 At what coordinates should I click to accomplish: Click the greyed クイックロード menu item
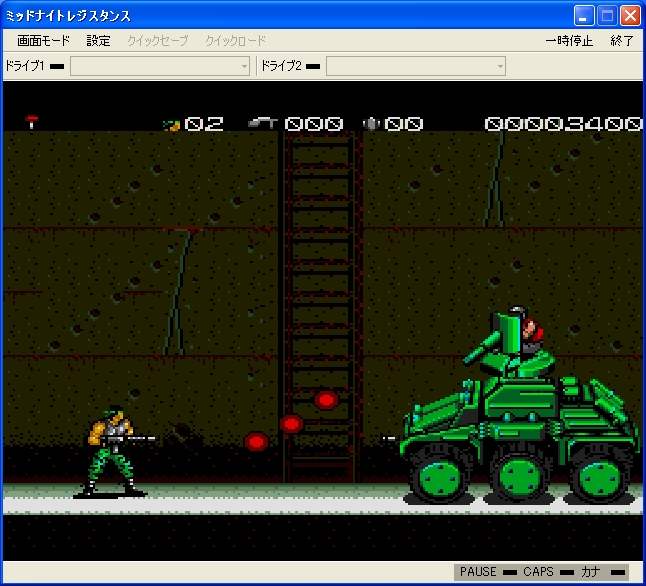click(x=235, y=40)
